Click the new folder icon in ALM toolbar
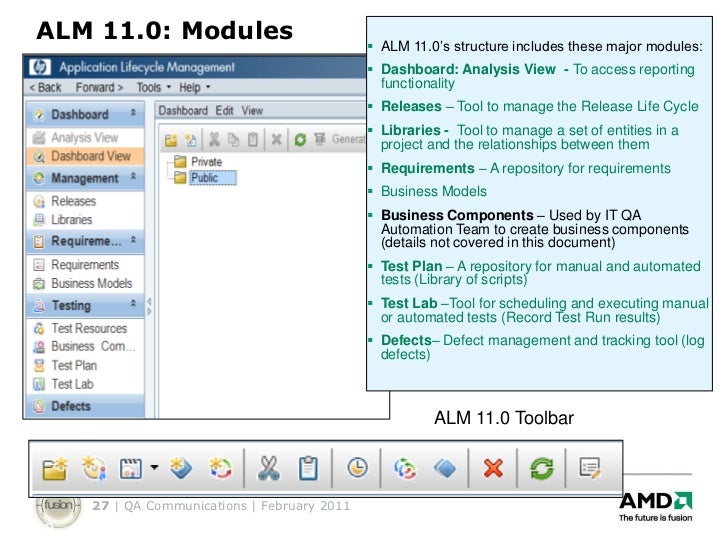Viewport: 728px width, 546px height. point(54,468)
